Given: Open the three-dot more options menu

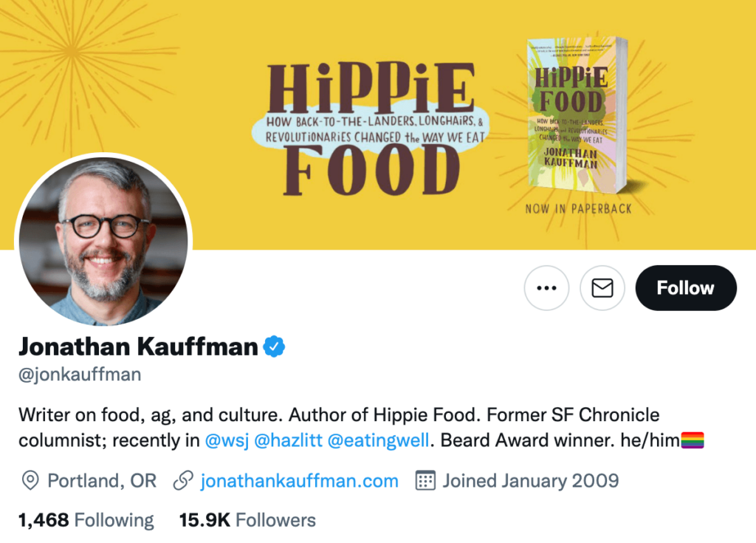Looking at the screenshot, I should click(x=546, y=288).
